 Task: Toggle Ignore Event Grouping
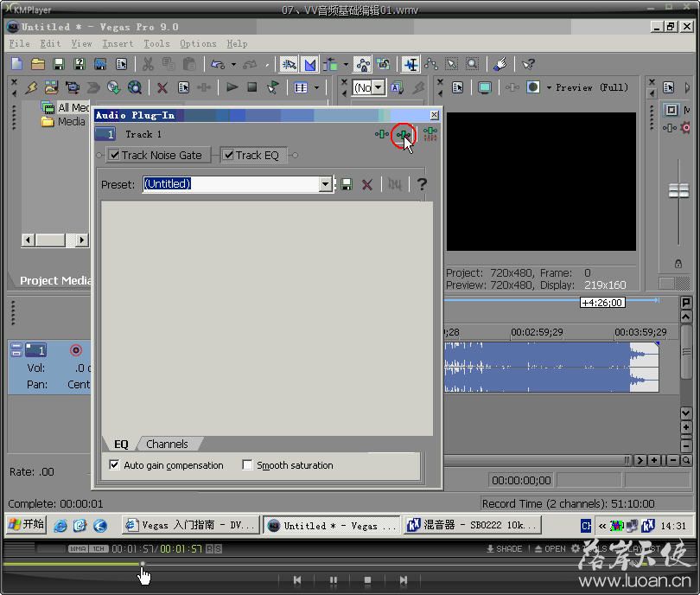tap(384, 64)
